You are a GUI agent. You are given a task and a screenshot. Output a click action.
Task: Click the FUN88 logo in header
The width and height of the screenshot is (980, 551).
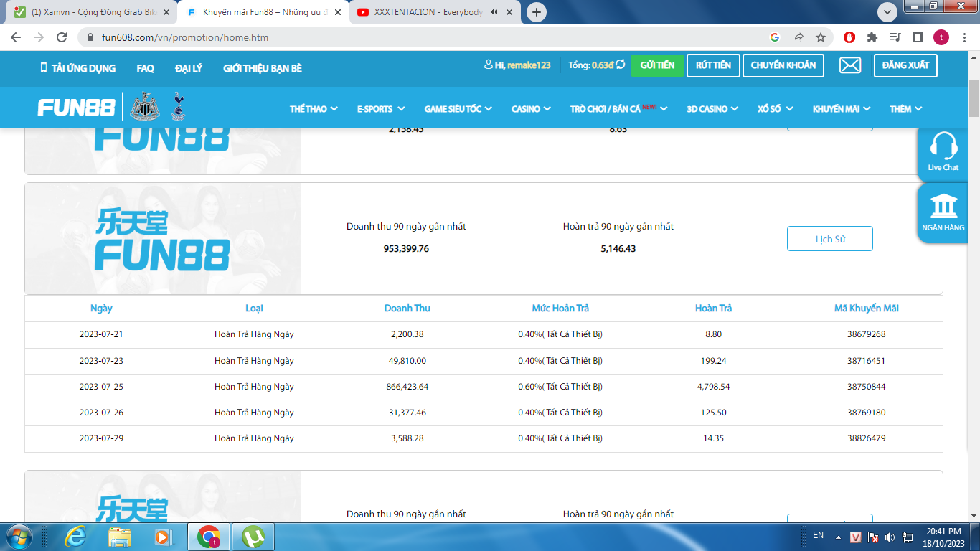pos(76,108)
